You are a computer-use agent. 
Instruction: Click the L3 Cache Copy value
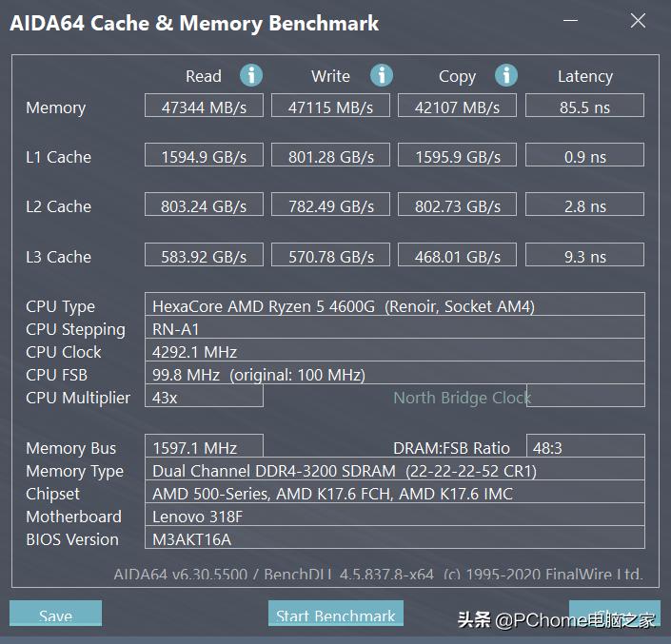(457, 257)
